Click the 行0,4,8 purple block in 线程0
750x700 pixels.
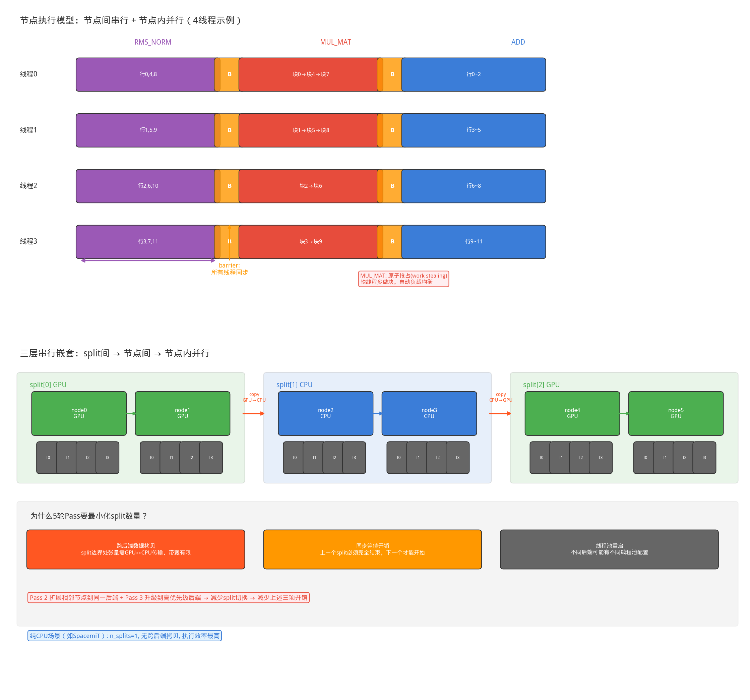point(148,74)
